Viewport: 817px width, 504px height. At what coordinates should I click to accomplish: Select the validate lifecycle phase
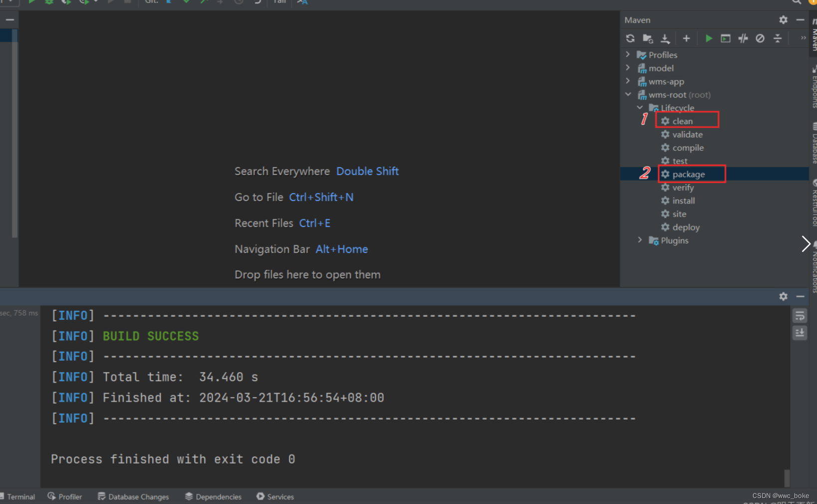point(714,134)
